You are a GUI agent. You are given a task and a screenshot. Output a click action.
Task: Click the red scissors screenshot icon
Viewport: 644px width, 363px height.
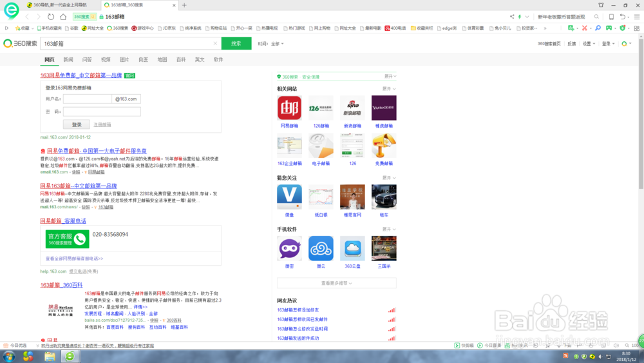pyautogui.click(x=585, y=28)
